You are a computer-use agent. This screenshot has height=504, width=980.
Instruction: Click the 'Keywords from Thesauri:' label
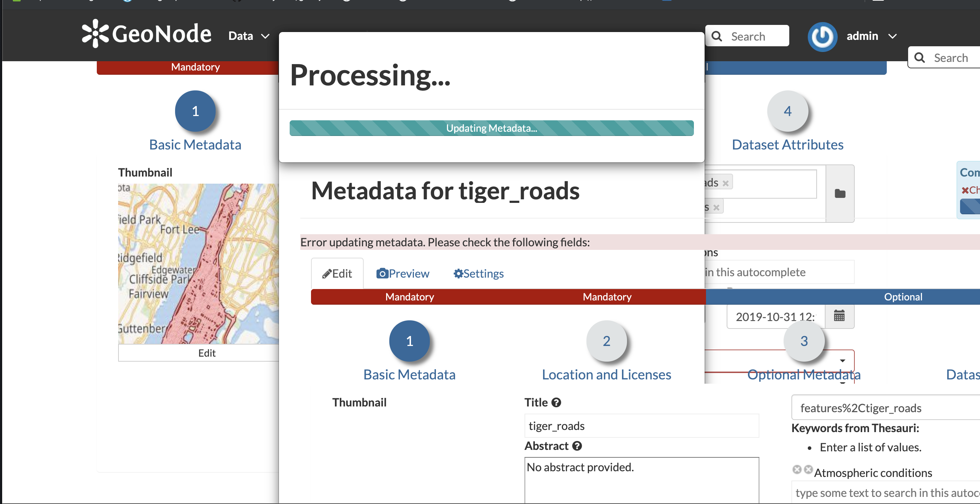[x=855, y=428]
